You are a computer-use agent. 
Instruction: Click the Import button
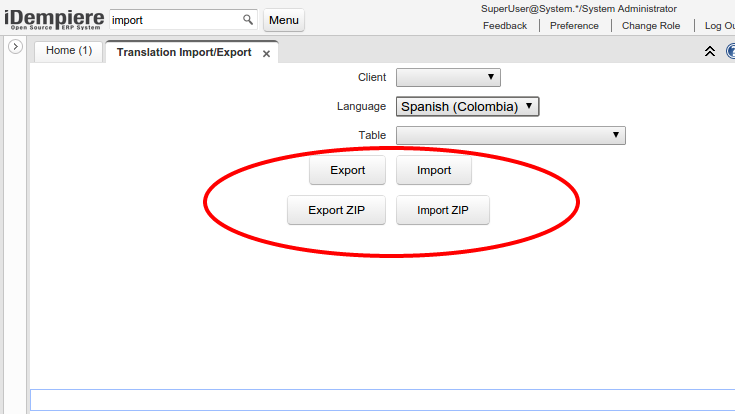(434, 170)
